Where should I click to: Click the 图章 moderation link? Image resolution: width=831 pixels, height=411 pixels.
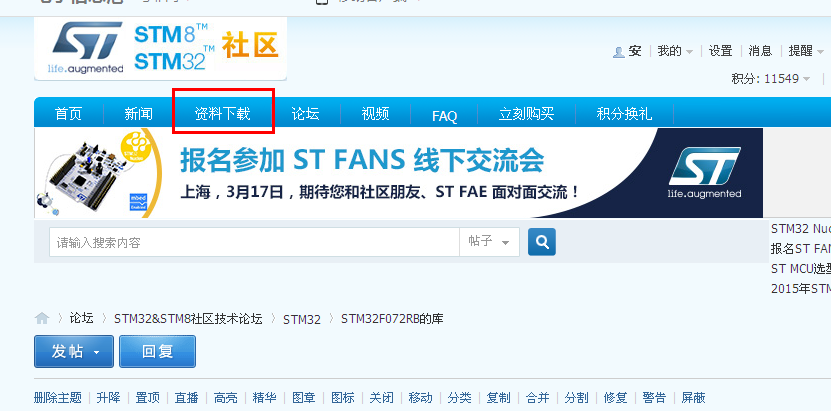pos(304,398)
